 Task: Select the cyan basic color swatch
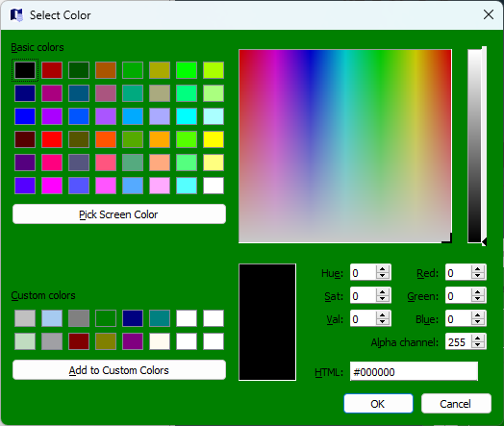(187, 116)
